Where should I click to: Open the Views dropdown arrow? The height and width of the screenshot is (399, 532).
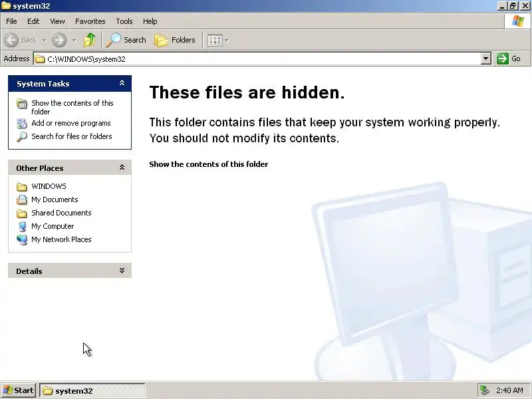(x=226, y=41)
